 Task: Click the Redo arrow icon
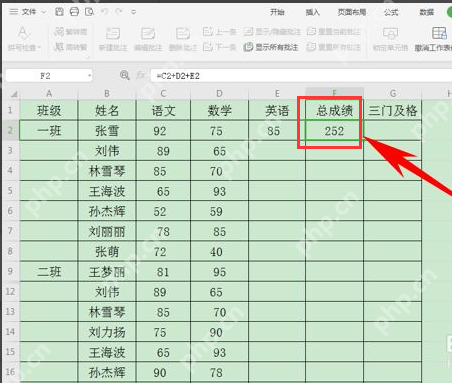(x=119, y=12)
